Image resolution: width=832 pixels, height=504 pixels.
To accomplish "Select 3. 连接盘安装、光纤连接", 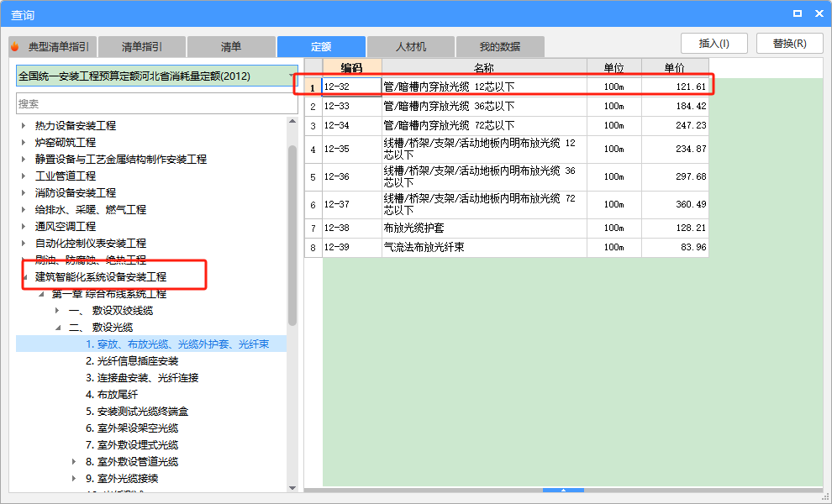I will pos(142,378).
